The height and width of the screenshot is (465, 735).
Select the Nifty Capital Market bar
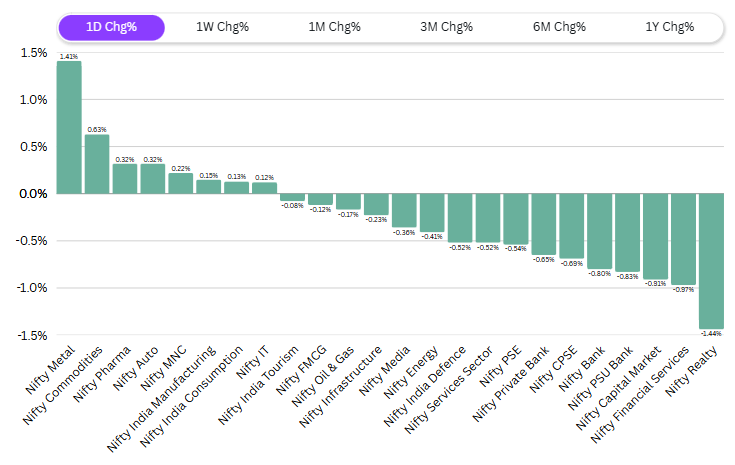pyautogui.click(x=655, y=236)
